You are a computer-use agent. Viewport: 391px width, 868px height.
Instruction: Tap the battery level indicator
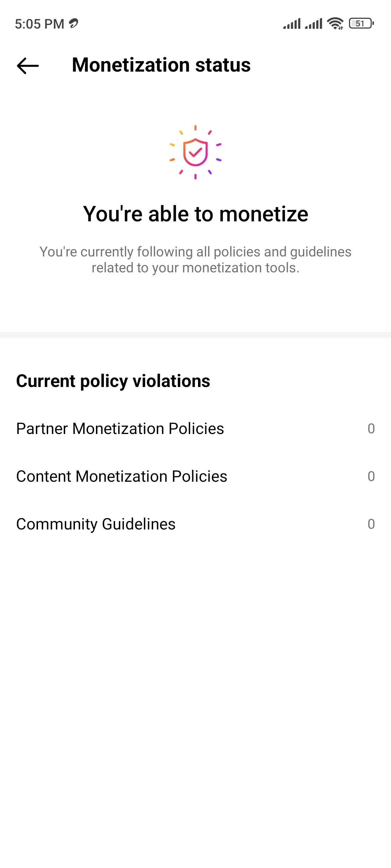(x=361, y=24)
